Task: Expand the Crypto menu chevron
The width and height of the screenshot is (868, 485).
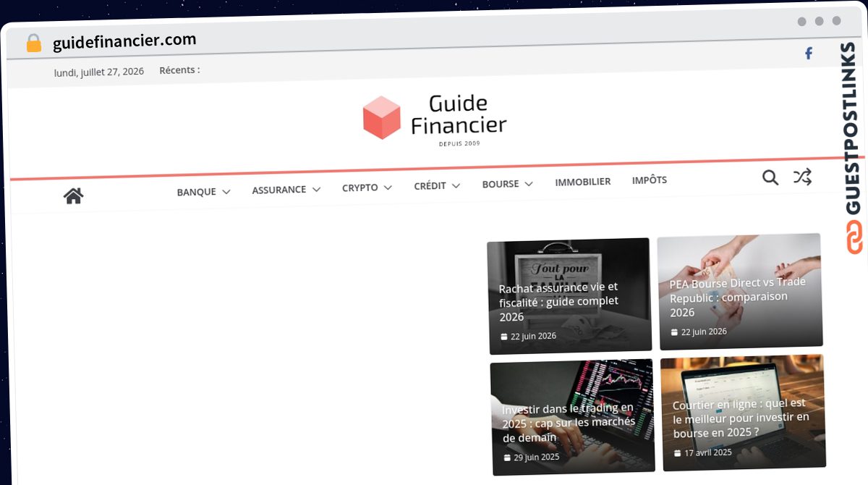Action: tap(388, 187)
